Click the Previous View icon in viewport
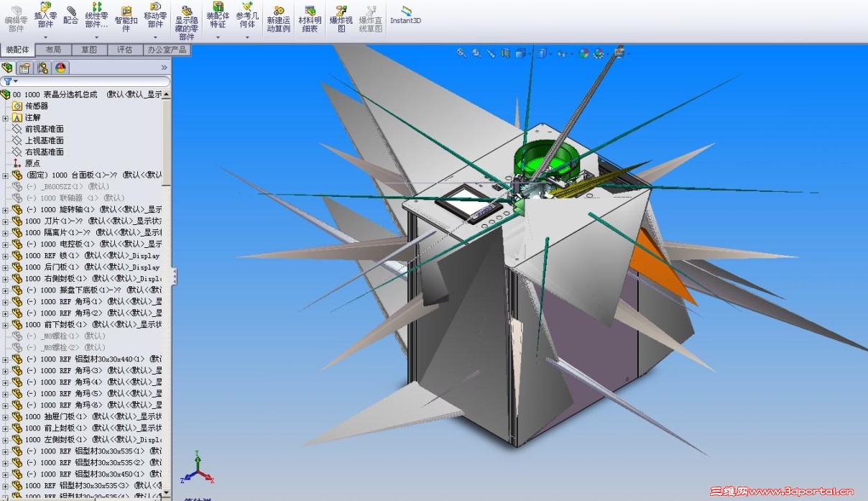The image size is (868, 501). (491, 52)
